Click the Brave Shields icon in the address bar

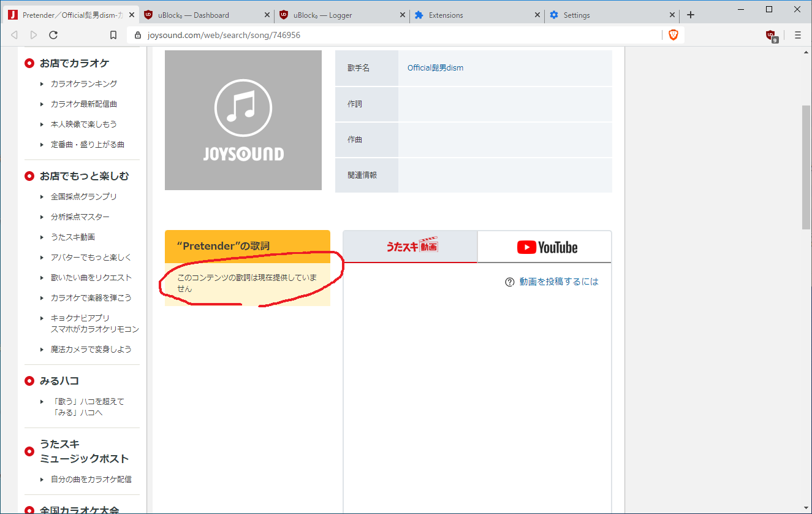tap(674, 35)
